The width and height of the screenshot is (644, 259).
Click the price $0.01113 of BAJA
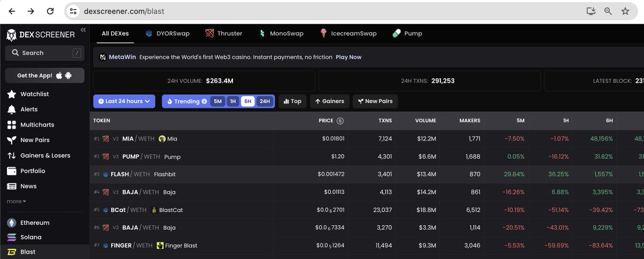(334, 192)
